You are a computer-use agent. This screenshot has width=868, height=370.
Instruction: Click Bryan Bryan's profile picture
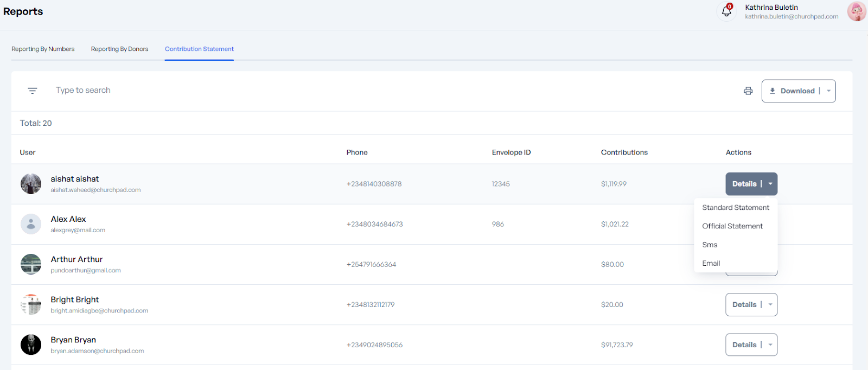[x=31, y=345]
